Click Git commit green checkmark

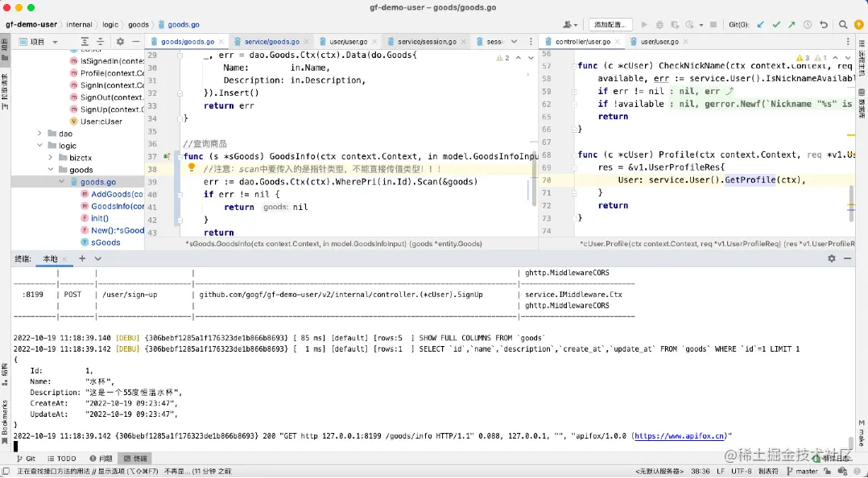click(776, 25)
